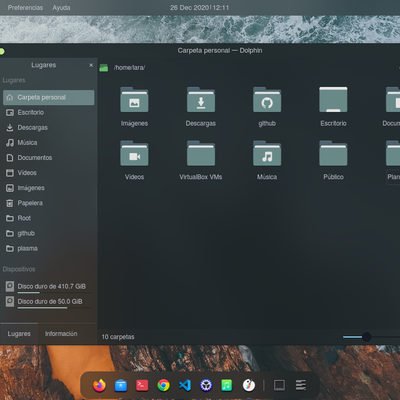This screenshot has width=400, height=400.
Task: Select Música in the sidebar
Action: pyautogui.click(x=49, y=143)
